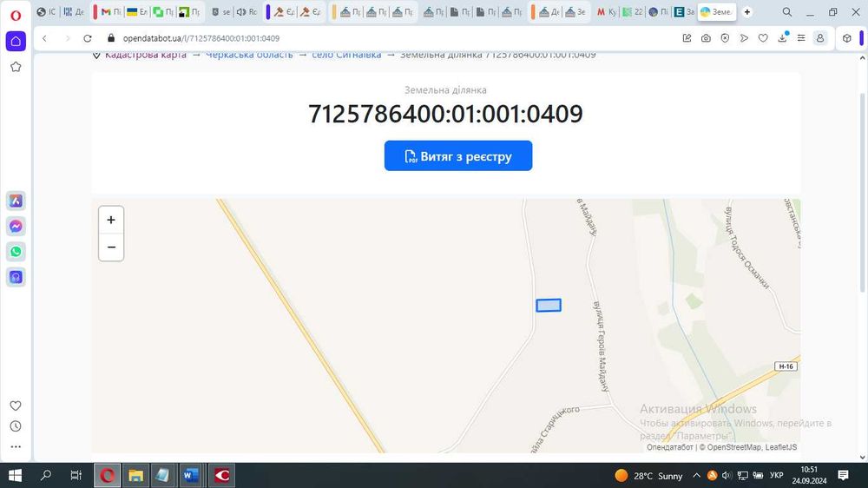Open the Черкаська область breadcrumb link
The height and width of the screenshot is (488, 868).
pos(249,55)
